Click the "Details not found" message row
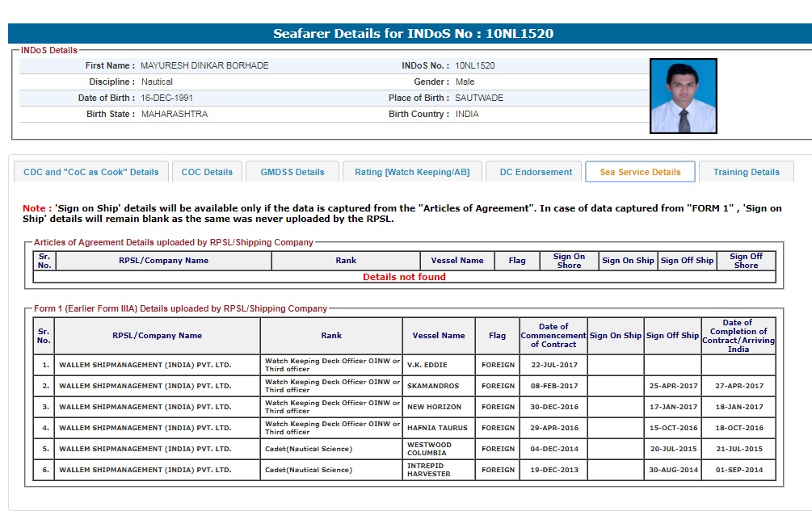Image resolution: width=812 pixels, height=515 pixels. (404, 277)
